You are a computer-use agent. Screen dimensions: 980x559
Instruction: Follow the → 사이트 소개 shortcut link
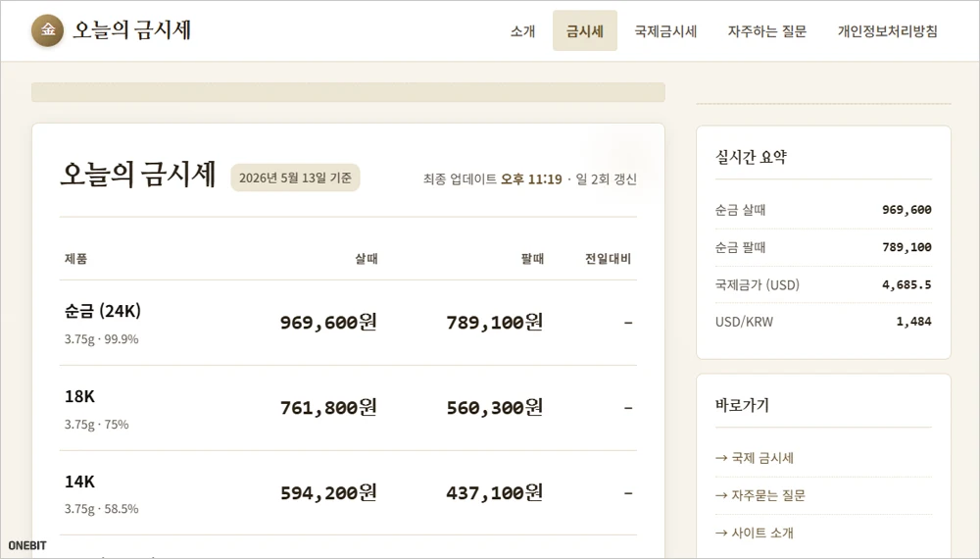(x=755, y=533)
